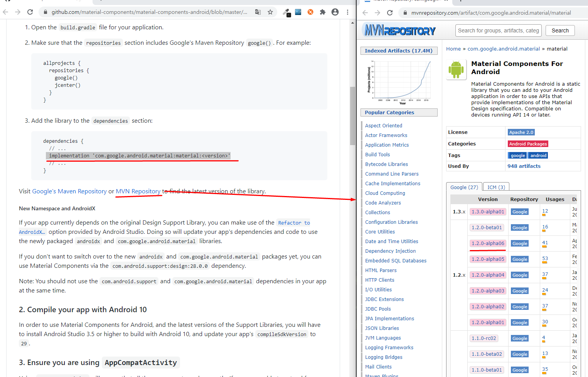Open Apache 2.0 license badge
Viewport: 588px width, 377px height.
[x=521, y=132]
